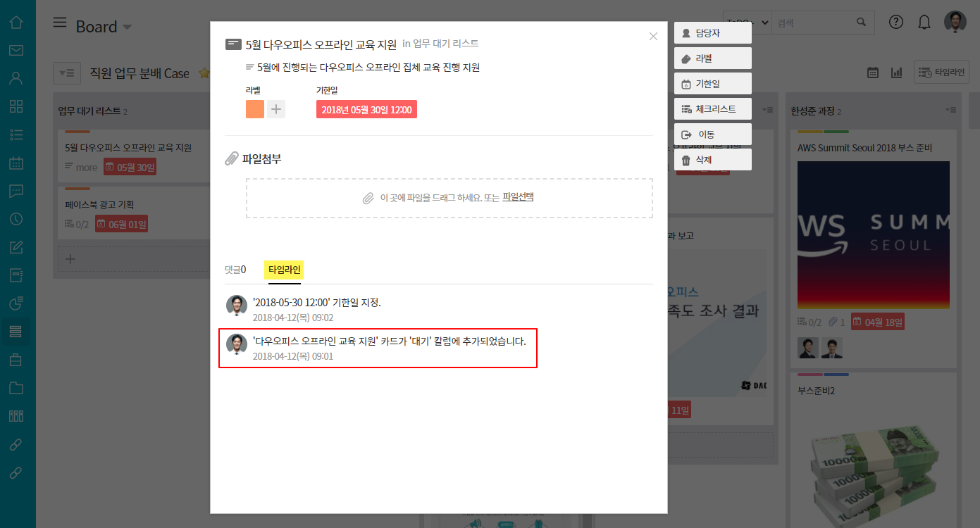Open the calendar icon in left sidebar
The image size is (980, 528).
tap(16, 163)
